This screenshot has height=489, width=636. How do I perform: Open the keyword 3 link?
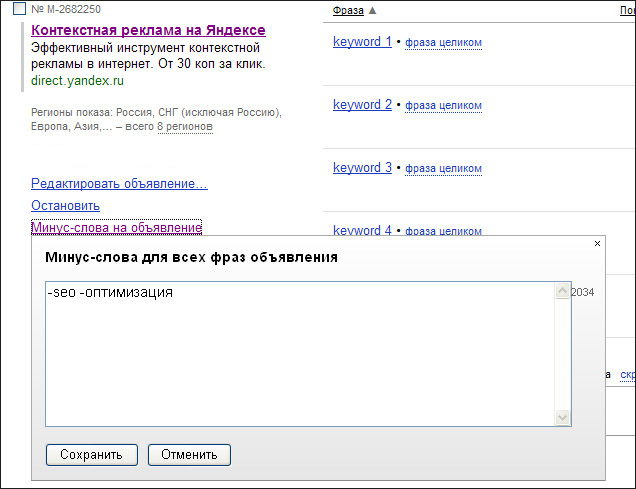pyautogui.click(x=362, y=167)
